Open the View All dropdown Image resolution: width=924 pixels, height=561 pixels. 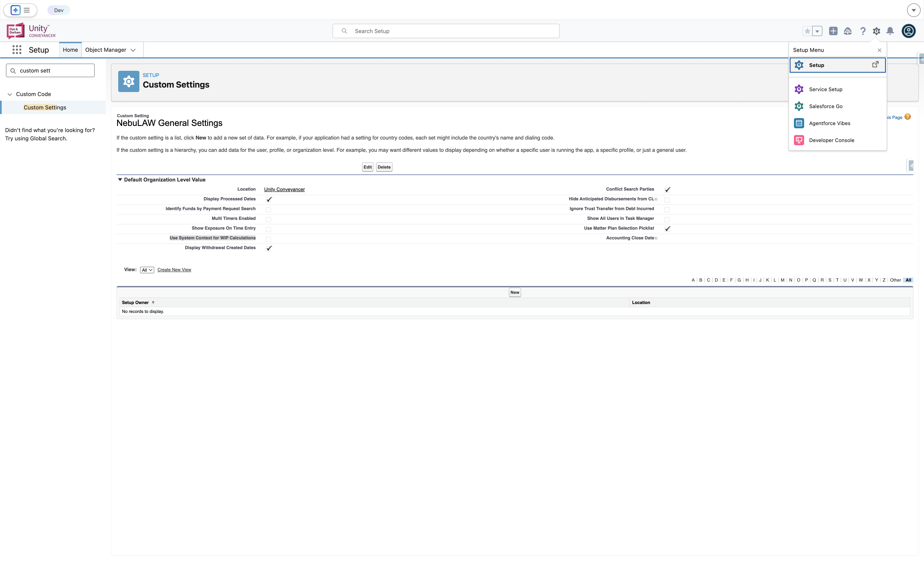point(147,270)
